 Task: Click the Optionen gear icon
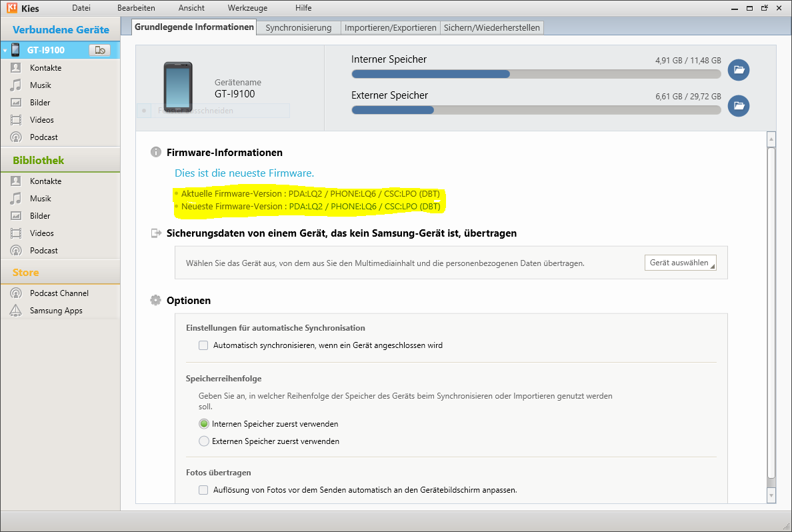pos(155,300)
